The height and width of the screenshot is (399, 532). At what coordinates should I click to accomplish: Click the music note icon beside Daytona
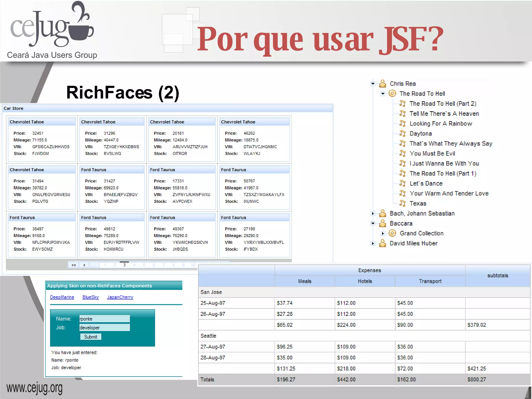[x=402, y=134]
